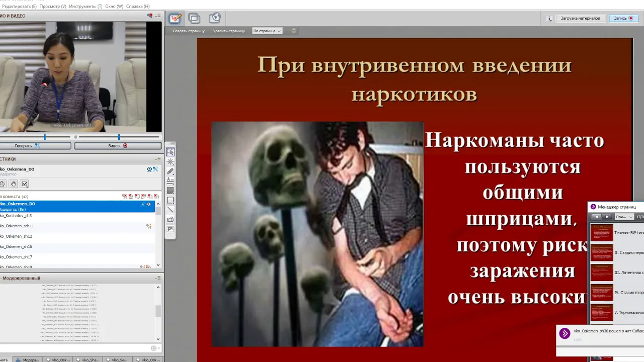Click the raise hand icon
This screenshot has height=362, width=644.
(x=14, y=184)
